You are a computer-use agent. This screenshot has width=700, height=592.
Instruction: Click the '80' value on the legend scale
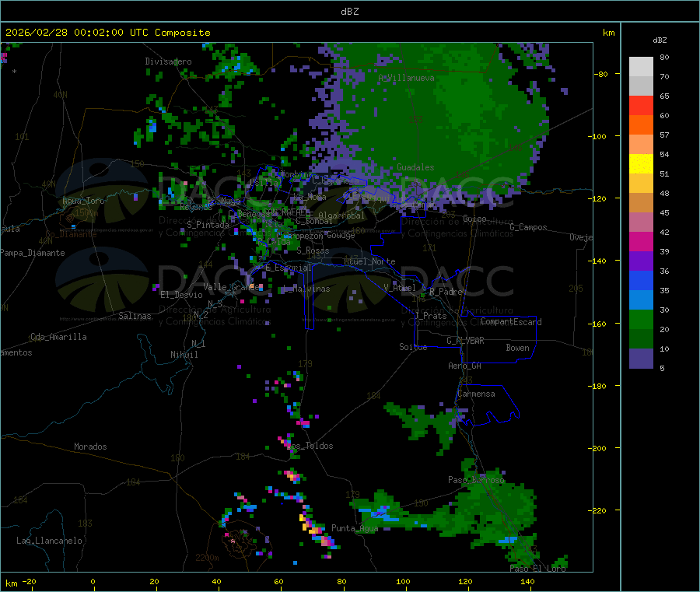pyautogui.click(x=664, y=57)
